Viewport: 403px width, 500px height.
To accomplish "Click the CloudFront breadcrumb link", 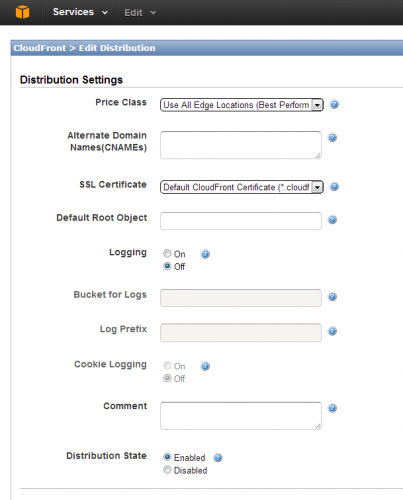I will (40, 48).
